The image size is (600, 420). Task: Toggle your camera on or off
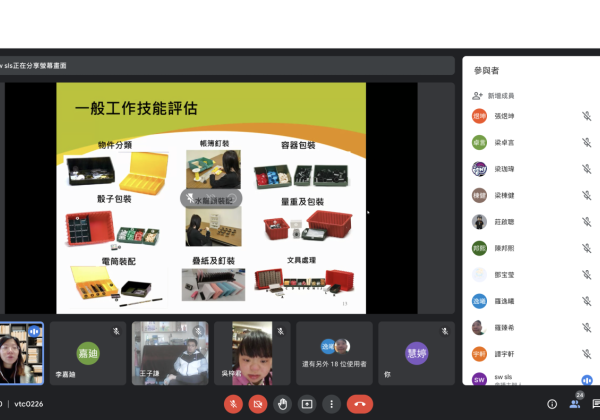tap(258, 404)
